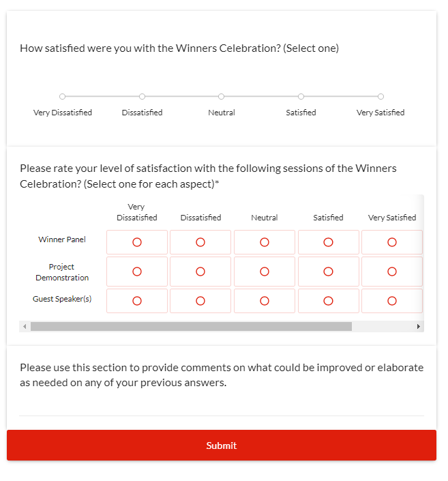Click the right arrow of the horizontal scrollbar

tap(419, 327)
